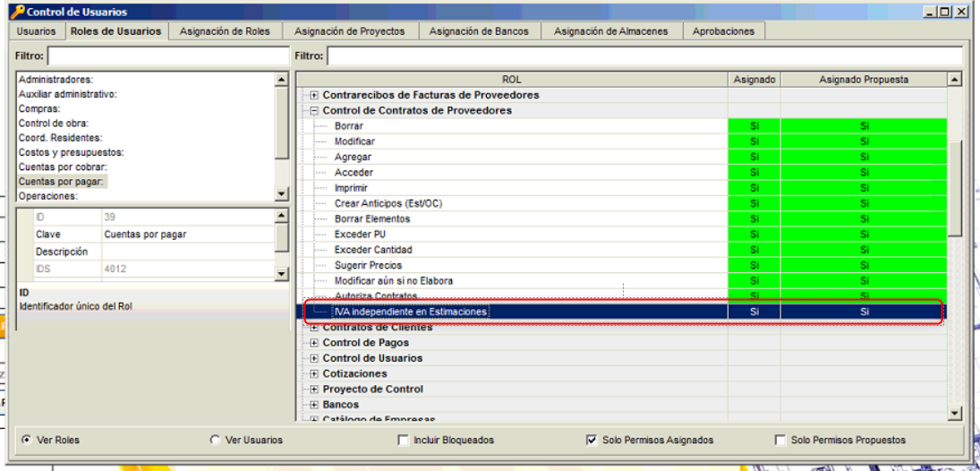Image resolution: width=980 pixels, height=471 pixels.
Task: Select the Exceder Cantidad permission
Action: (621, 250)
